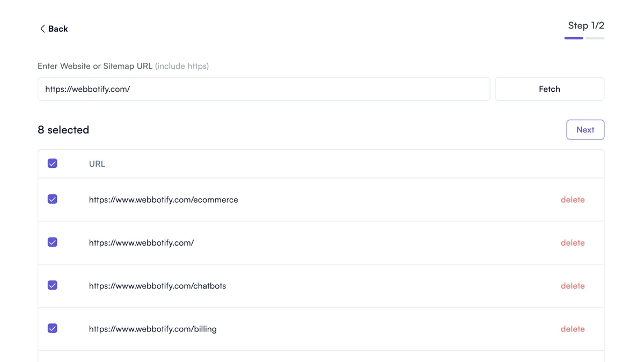Select the https://www.webbotify.com/billing URL text
644x362 pixels.
153,329
